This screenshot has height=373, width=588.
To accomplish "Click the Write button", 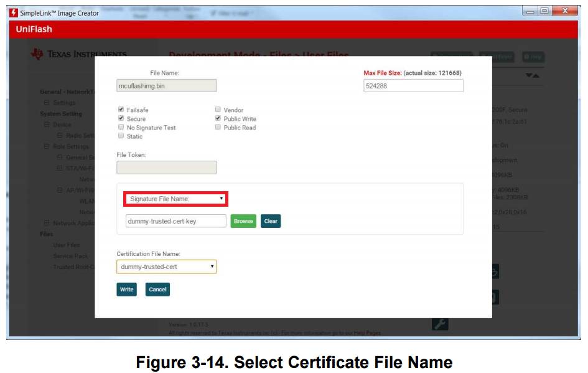I will point(126,290).
